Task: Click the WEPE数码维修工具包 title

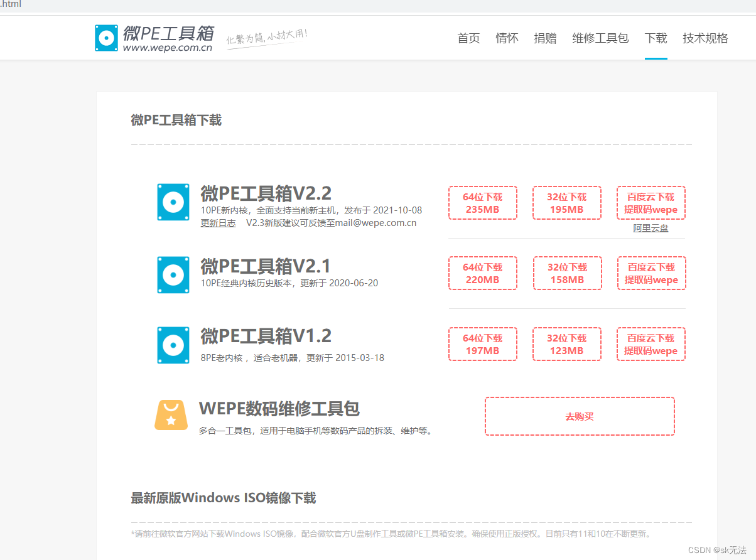Action: pyautogui.click(x=279, y=409)
